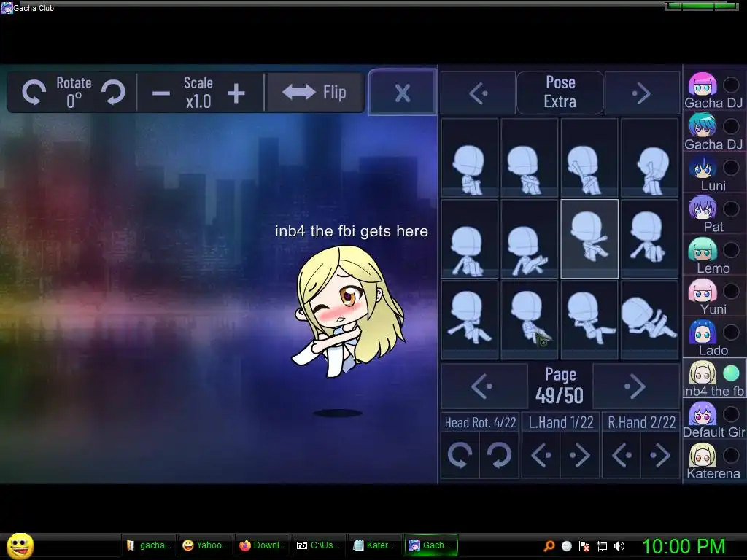Select next right hand under R.Hand
Image resolution: width=747 pixels, height=560 pixels.
(x=660, y=455)
